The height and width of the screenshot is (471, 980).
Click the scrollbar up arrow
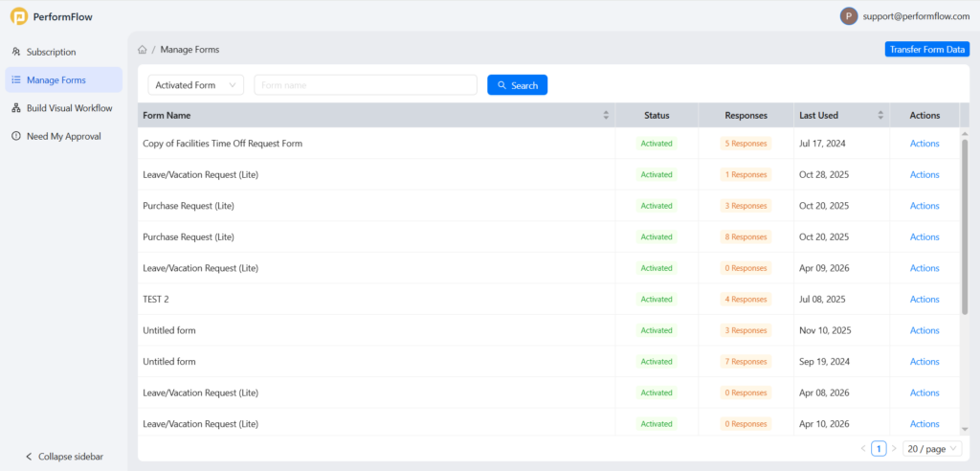[x=965, y=133]
